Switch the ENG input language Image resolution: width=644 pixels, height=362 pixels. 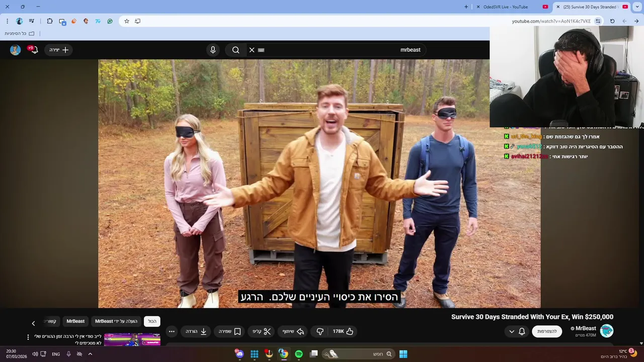tap(56, 354)
